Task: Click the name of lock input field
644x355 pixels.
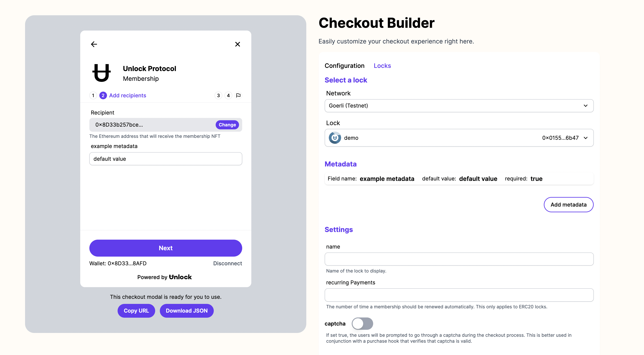Action: pyautogui.click(x=459, y=259)
